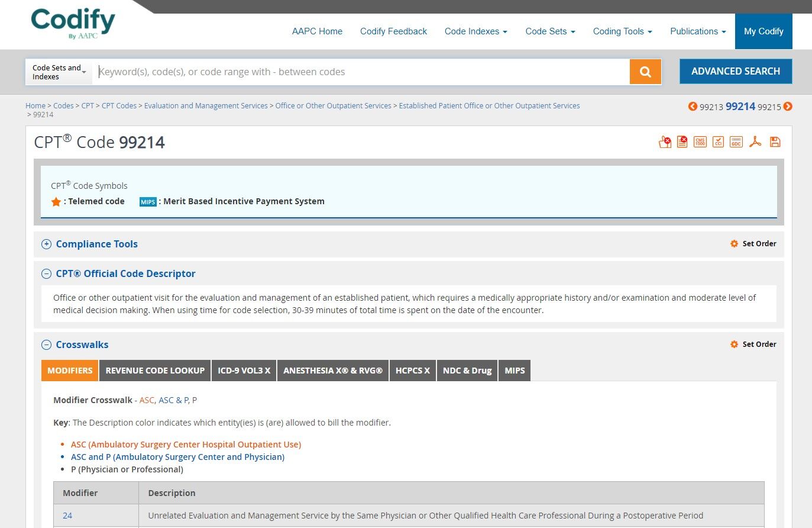Click Compliance Tools Set Order gear icon
This screenshot has height=528, width=812.
pos(734,244)
